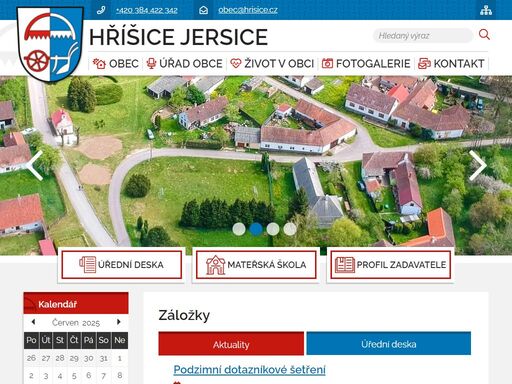Select calendar day 7
Viewport: 512px width, 384px height.
click(x=103, y=376)
